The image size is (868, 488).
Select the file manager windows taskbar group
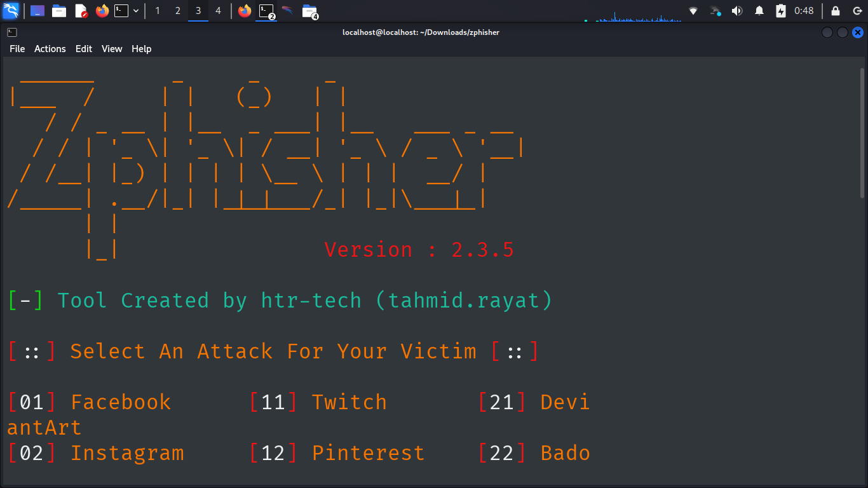click(309, 11)
